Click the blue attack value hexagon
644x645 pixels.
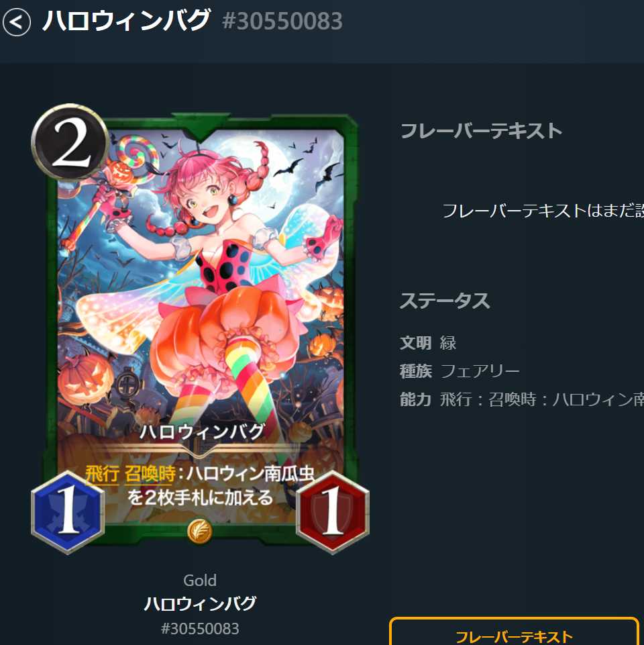tap(68, 511)
